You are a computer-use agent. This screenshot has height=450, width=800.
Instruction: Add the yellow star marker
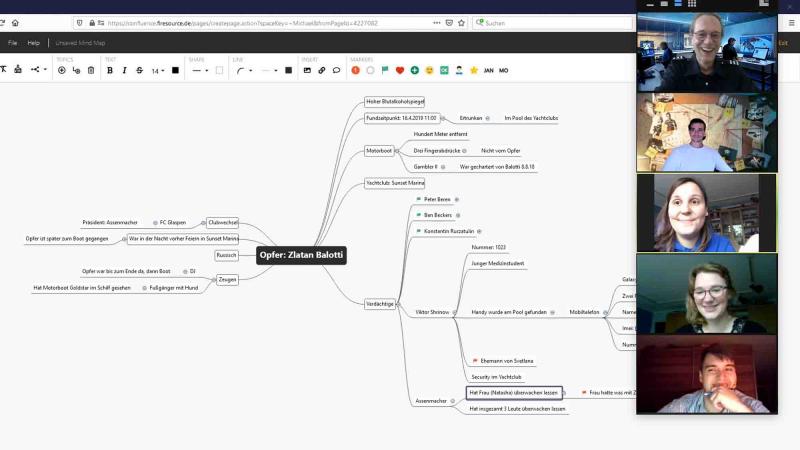(474, 70)
